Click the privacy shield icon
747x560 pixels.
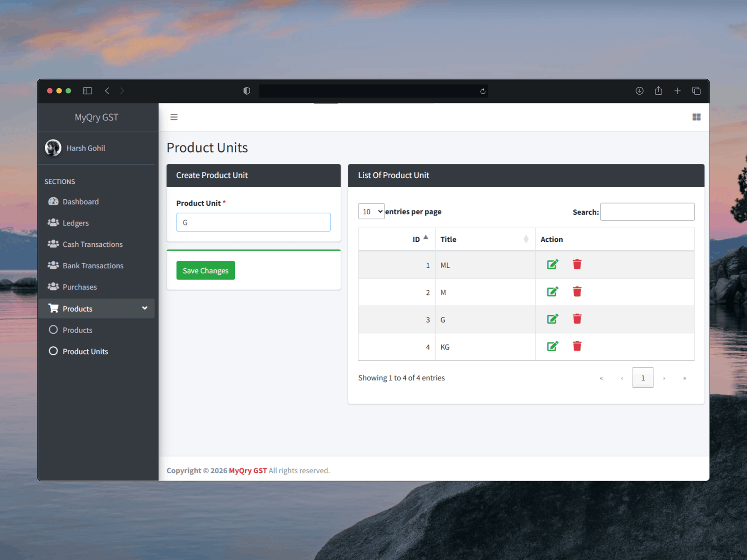[x=247, y=91]
